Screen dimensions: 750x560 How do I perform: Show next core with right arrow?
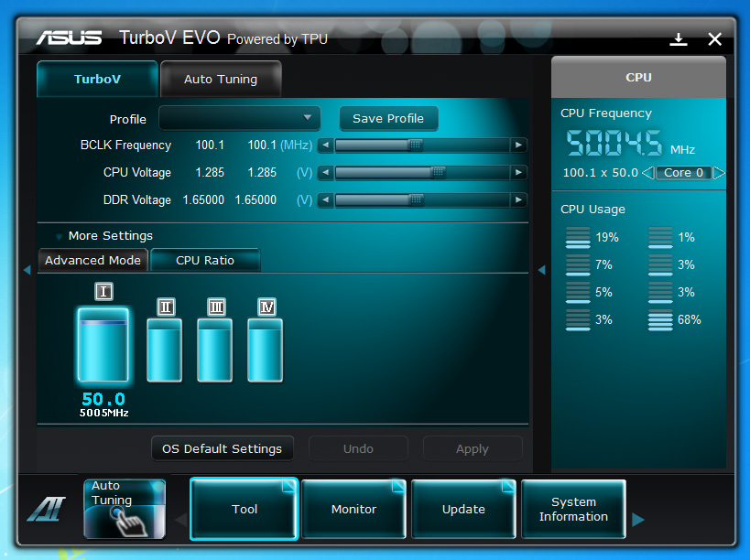point(719,173)
